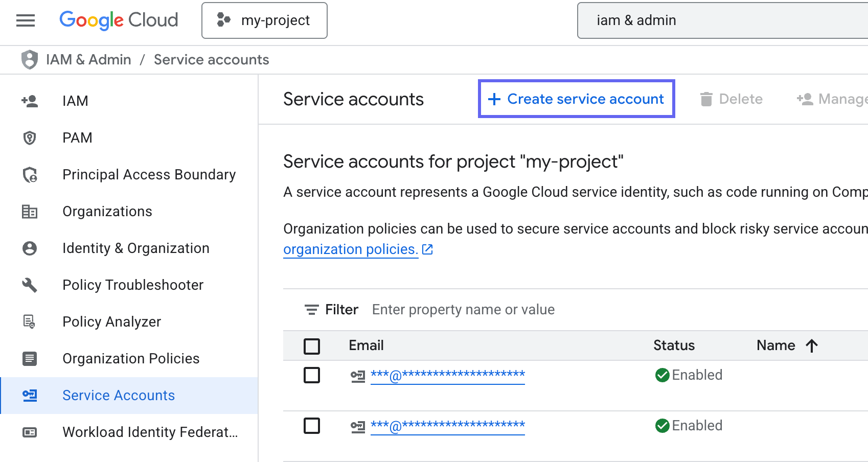Check the select-all checkbox in table header
This screenshot has width=868, height=462.
[311, 345]
